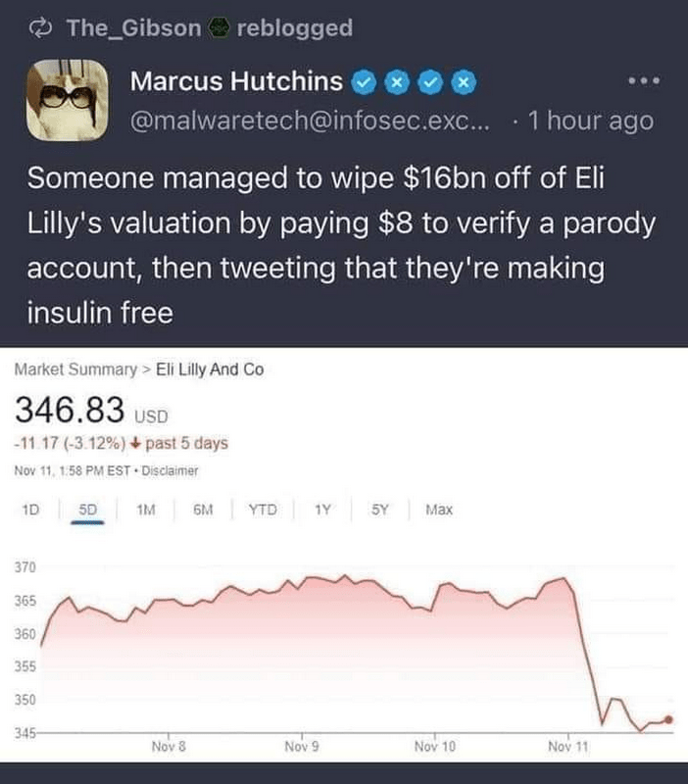Click the first blue checkmark badge after Marcus Hutchins
This screenshot has height=784, width=688.
coord(363,82)
